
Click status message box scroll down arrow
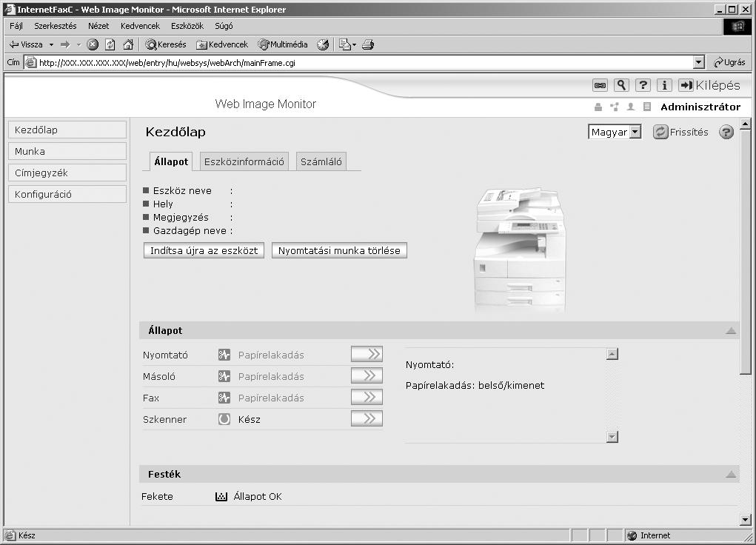(x=612, y=437)
